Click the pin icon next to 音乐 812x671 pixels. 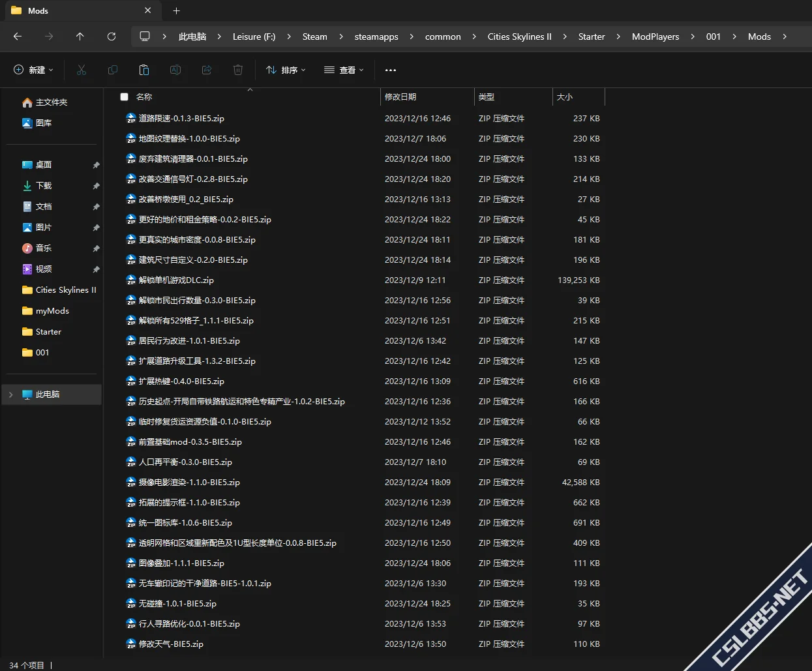click(96, 248)
